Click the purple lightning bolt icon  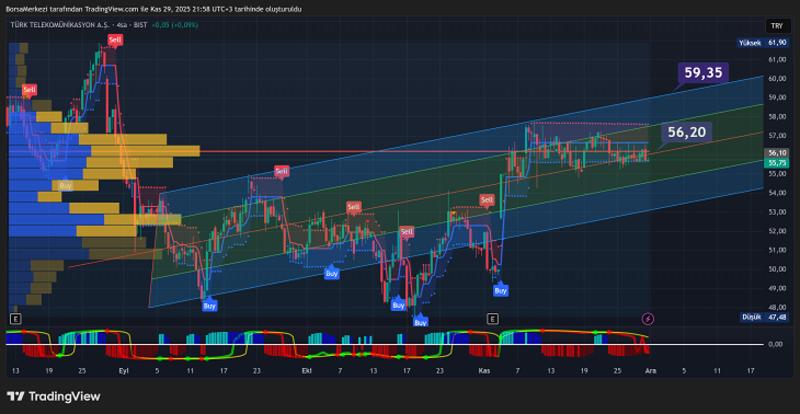tap(647, 319)
